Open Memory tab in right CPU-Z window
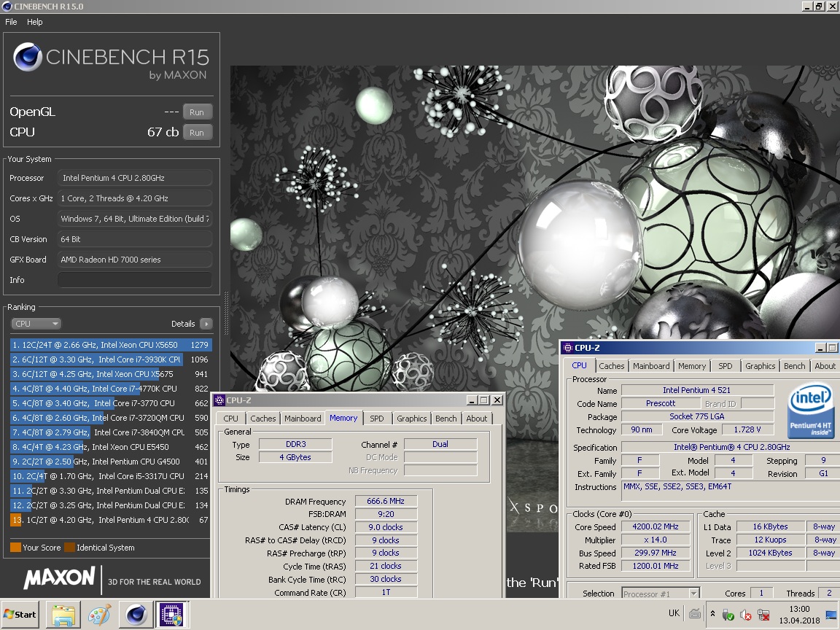 691,366
